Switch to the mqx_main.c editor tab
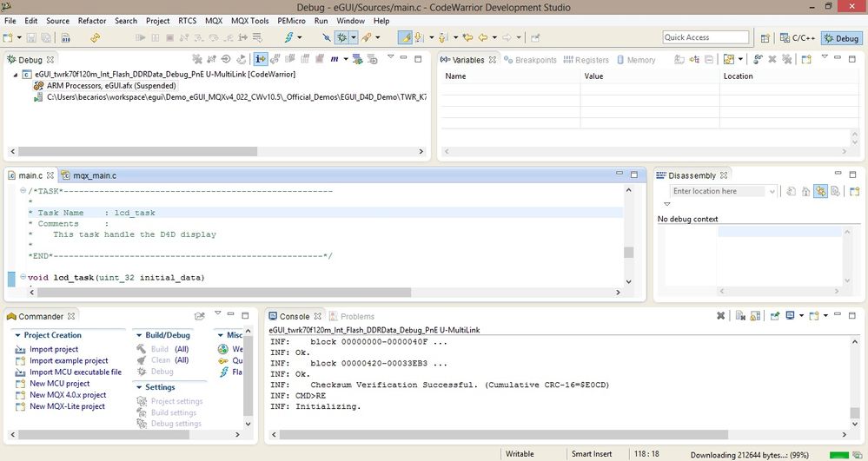The width and height of the screenshot is (868, 461). coord(89,175)
